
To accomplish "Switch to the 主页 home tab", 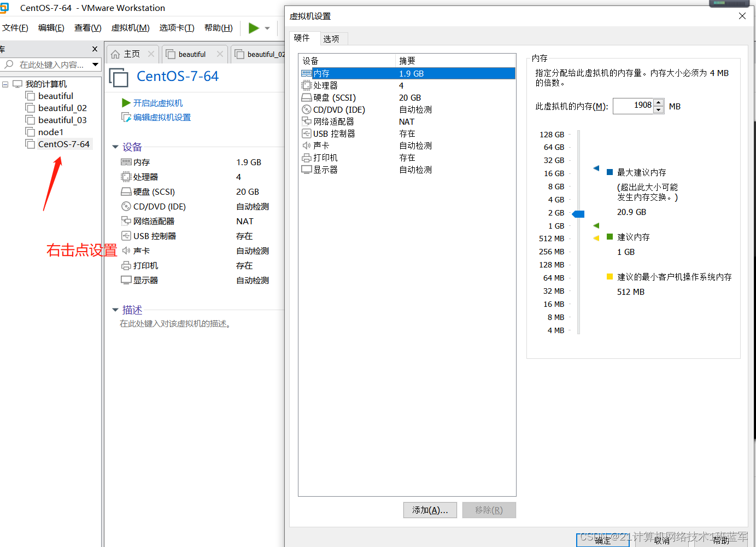I will 126,54.
